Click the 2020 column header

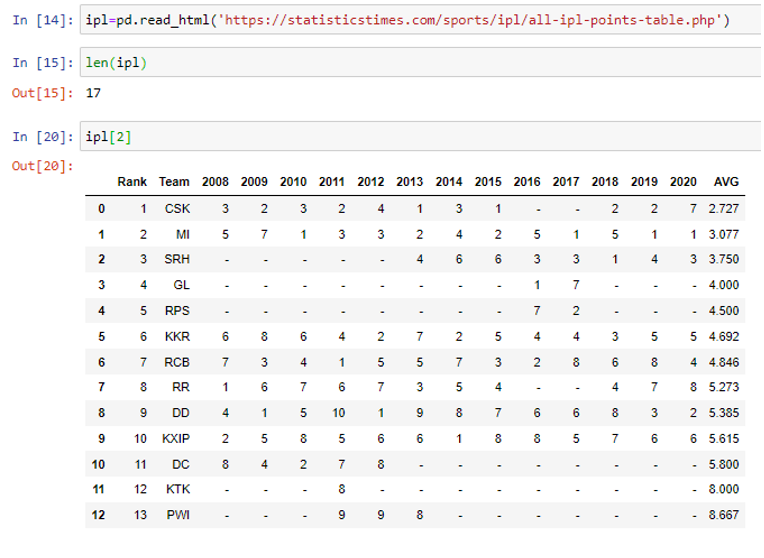pyautogui.click(x=683, y=182)
